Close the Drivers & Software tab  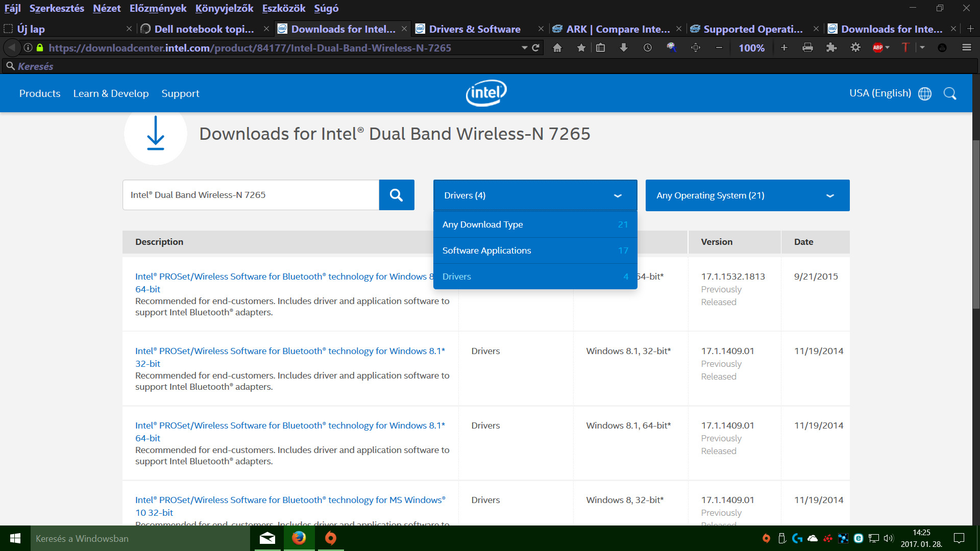[x=541, y=29]
